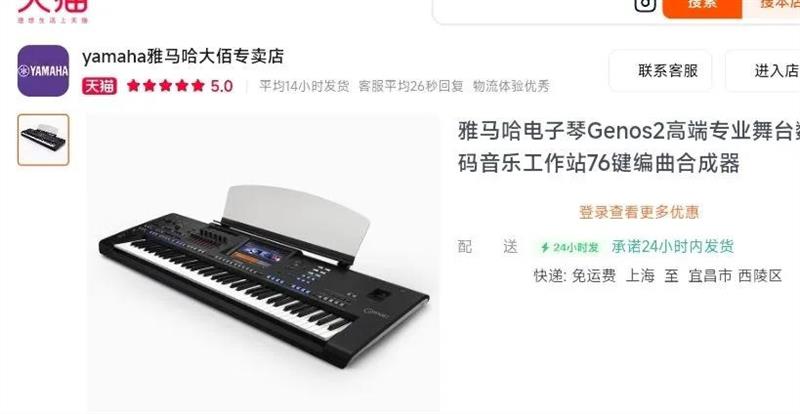800x414 pixels.
Task: Click the orange 搜索 search button
Action: 702,7
